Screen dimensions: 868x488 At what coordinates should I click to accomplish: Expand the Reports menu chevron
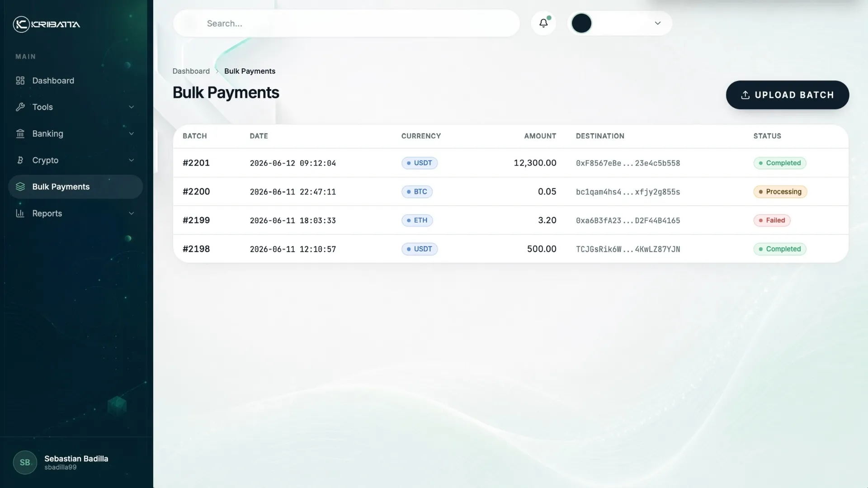[132, 213]
